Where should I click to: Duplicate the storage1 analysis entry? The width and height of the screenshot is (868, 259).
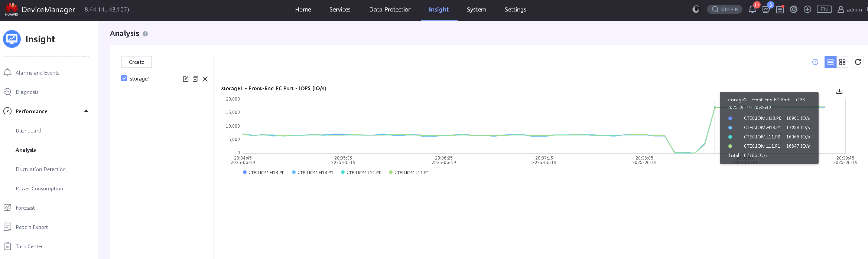[x=195, y=79]
